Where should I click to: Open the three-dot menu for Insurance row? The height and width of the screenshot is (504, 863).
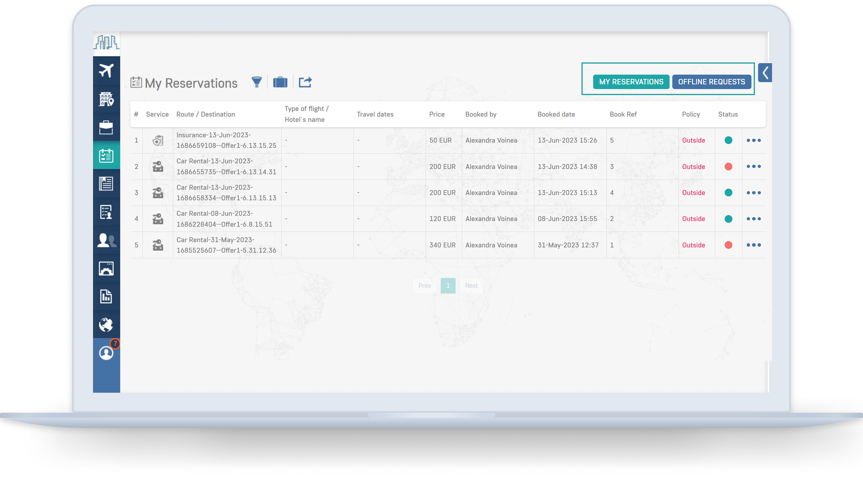[x=753, y=140]
